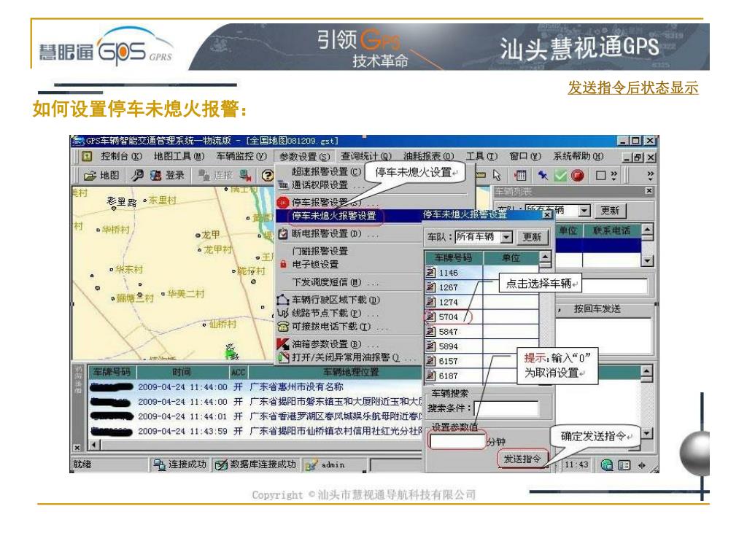The height and width of the screenshot is (560, 747).
Task: Click the panel layout icon in status bar
Action: (x=624, y=464)
